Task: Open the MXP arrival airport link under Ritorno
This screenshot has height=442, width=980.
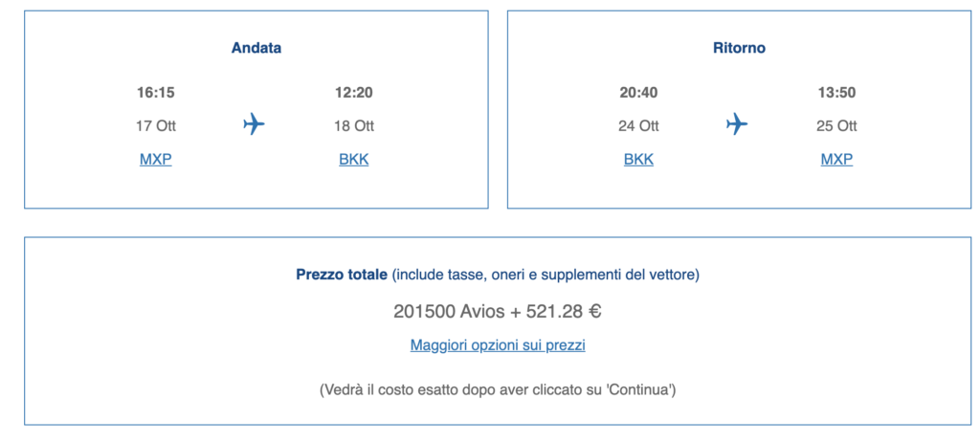Action: [x=836, y=160]
